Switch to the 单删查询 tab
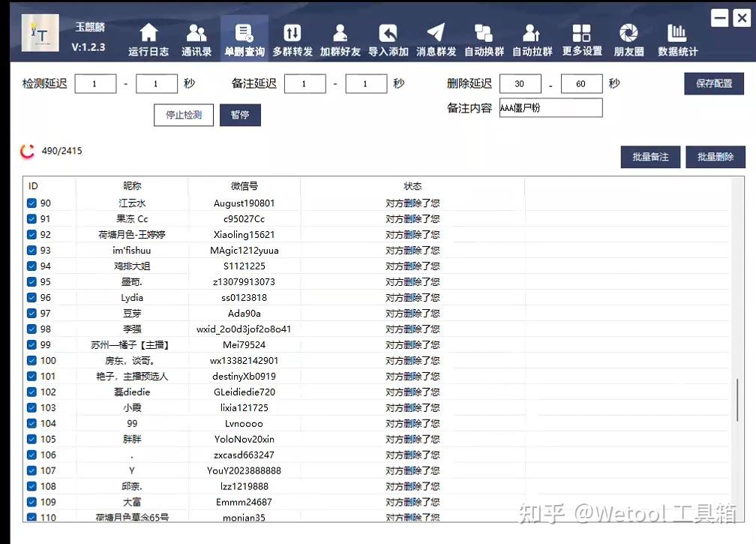The width and height of the screenshot is (756, 544). [244, 36]
